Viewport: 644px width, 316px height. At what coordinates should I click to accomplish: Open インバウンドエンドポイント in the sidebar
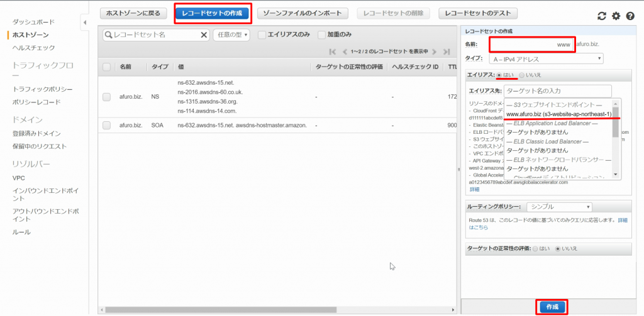coord(45,195)
